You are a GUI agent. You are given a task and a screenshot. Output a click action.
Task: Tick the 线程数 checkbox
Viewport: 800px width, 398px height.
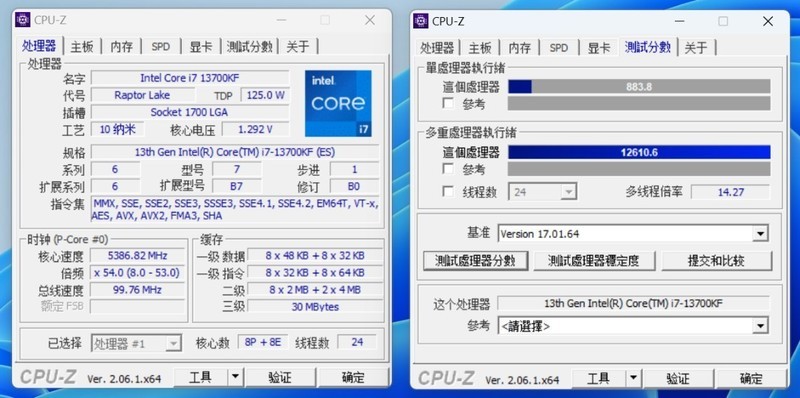coord(448,192)
